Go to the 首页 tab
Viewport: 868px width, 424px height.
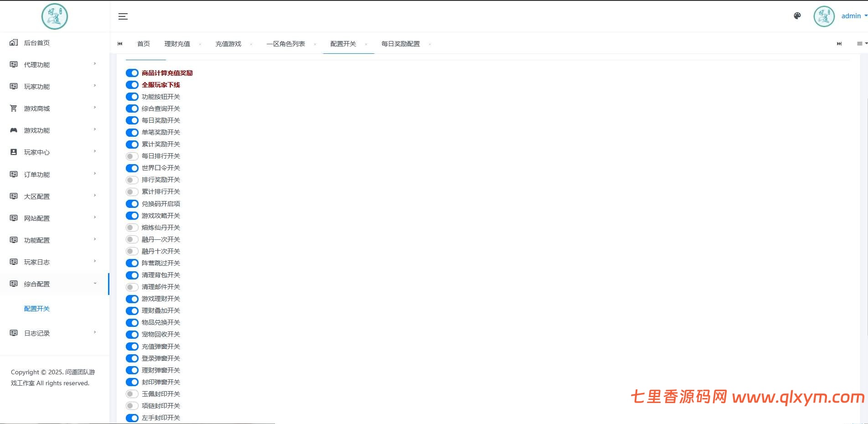click(143, 44)
